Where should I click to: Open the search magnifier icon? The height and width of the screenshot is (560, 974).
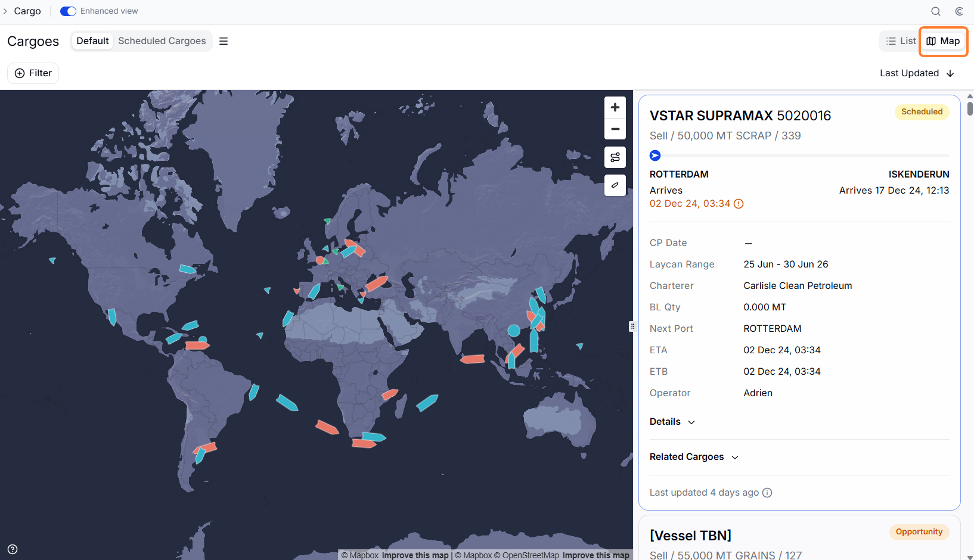click(x=936, y=11)
